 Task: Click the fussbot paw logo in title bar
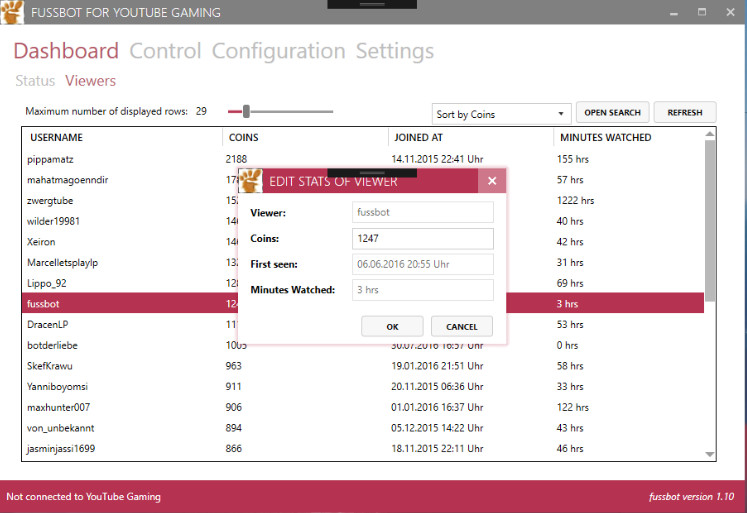tap(12, 12)
